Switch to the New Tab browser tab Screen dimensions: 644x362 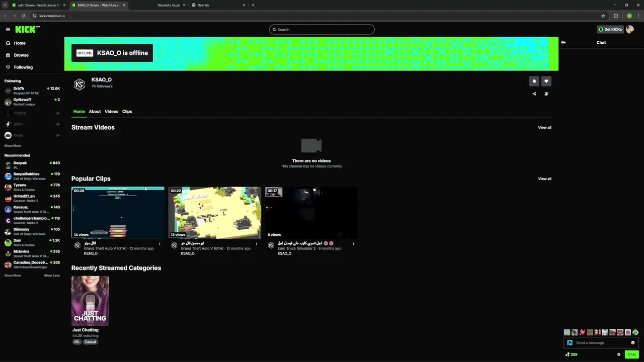(x=218, y=5)
